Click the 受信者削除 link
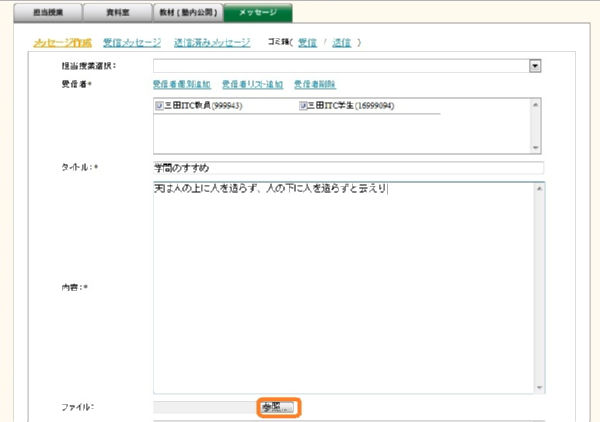 (x=314, y=85)
